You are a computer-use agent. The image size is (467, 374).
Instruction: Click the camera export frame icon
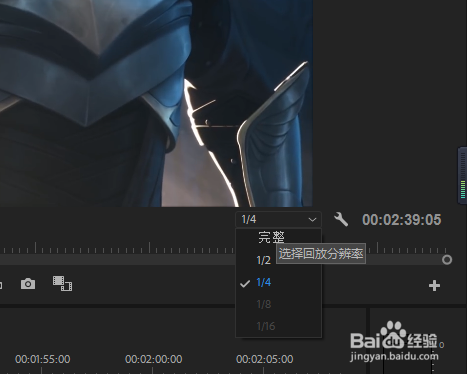(28, 284)
